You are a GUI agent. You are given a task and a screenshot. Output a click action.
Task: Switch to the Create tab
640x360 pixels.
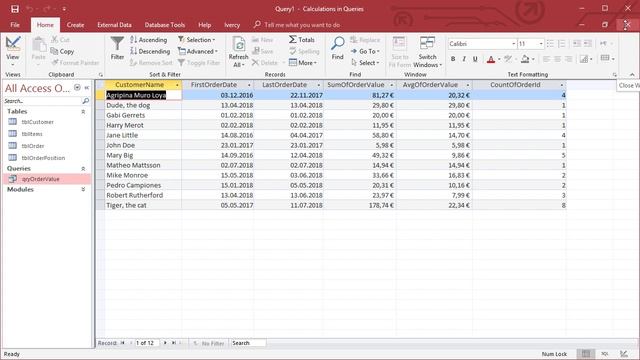point(75,25)
